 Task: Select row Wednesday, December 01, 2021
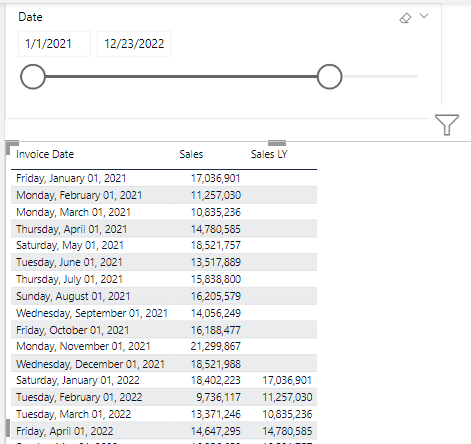(x=164, y=364)
